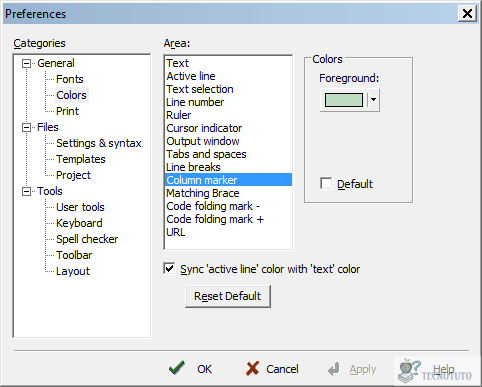Uncheck Sync 'active line' color checkbox
The height and width of the screenshot is (387, 482).
click(169, 268)
